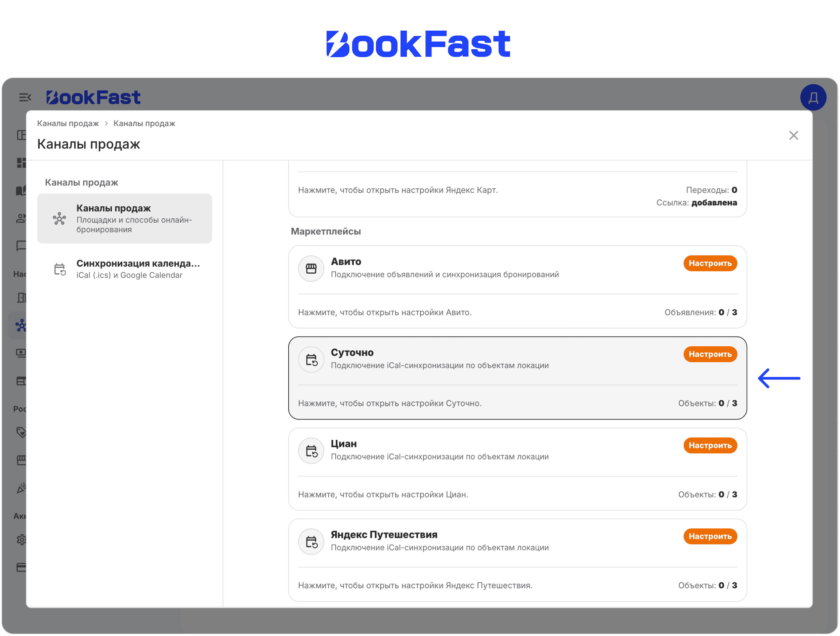Click 'Нажмите, чтобы открыть настройки Яндекс Карт.'
840x636 pixels.
pos(397,190)
